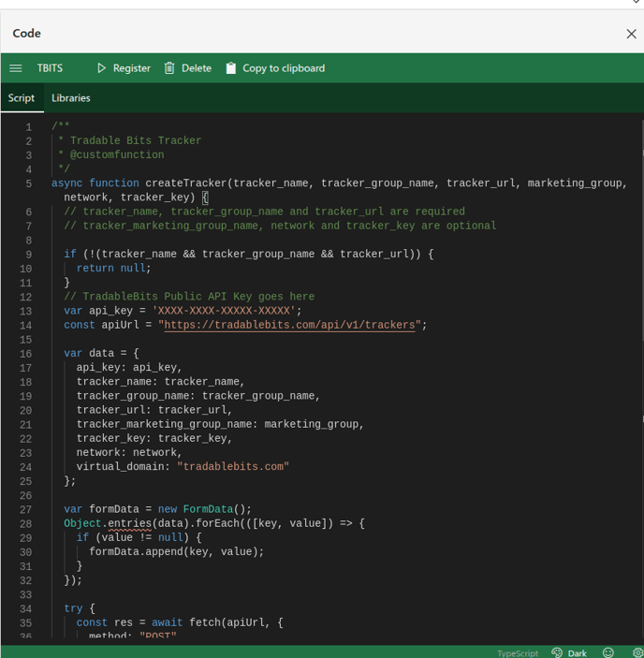Click the Delete button label

[197, 68]
